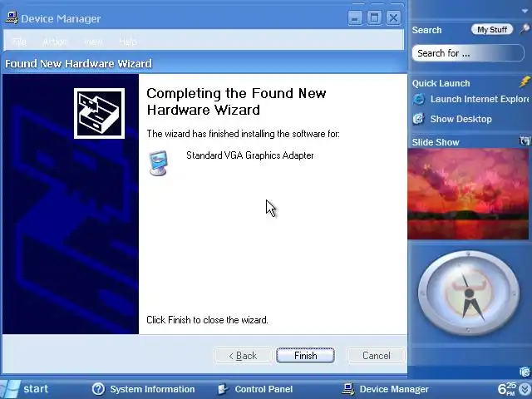Image resolution: width=532 pixels, height=399 pixels.
Task: Toggle the My Stuff search scope
Action: point(491,30)
